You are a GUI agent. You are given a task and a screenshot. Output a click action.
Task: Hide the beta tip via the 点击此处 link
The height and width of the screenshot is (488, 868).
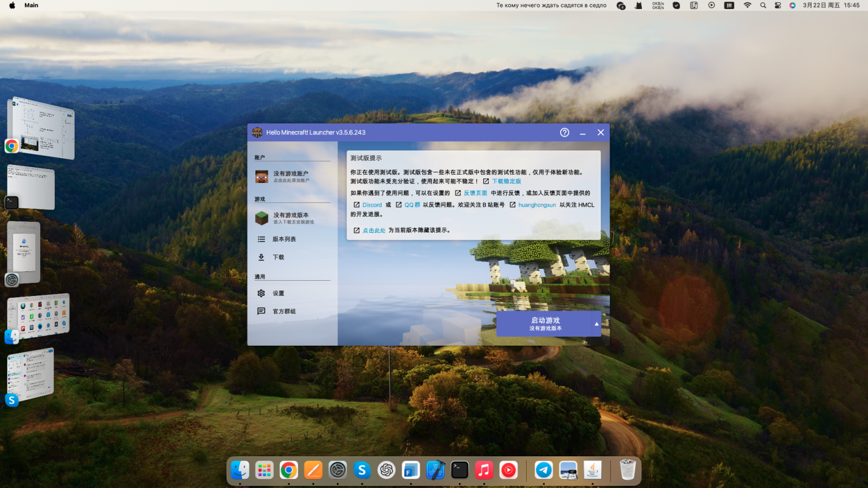374,230
